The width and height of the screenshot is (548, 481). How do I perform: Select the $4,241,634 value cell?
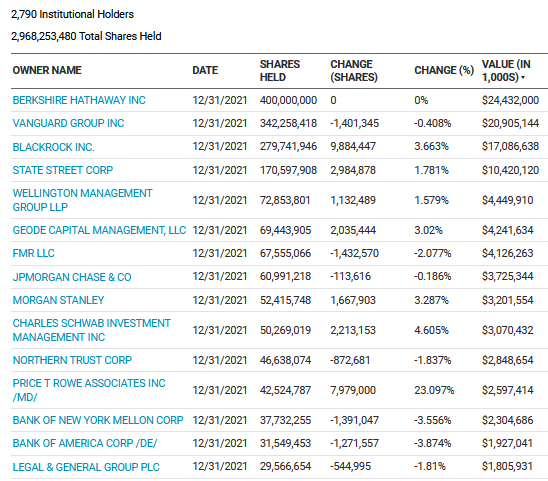pyautogui.click(x=507, y=230)
